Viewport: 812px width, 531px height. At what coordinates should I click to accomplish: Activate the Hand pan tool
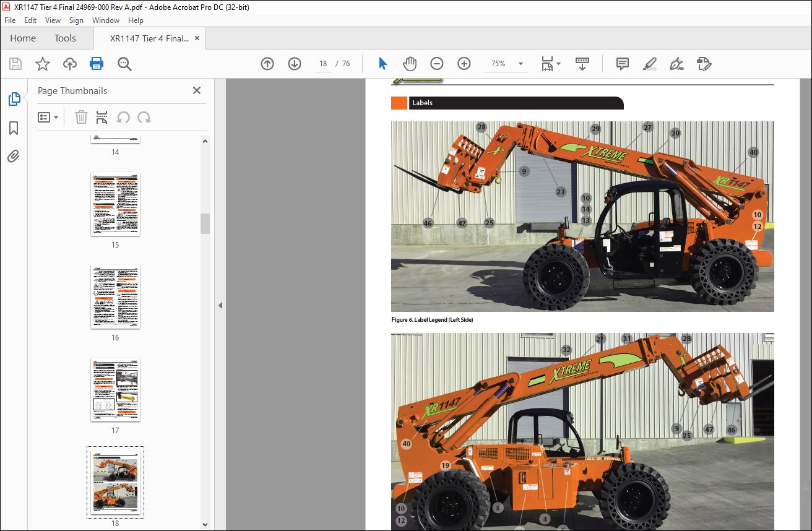pyautogui.click(x=410, y=64)
